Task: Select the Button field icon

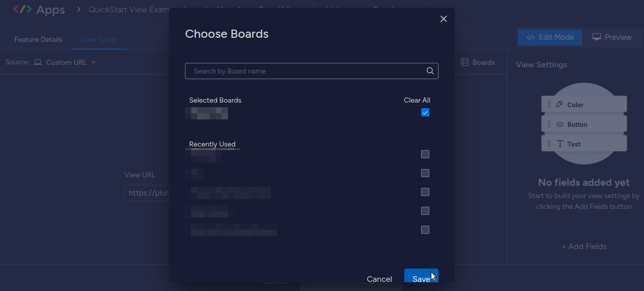Action: click(x=560, y=124)
